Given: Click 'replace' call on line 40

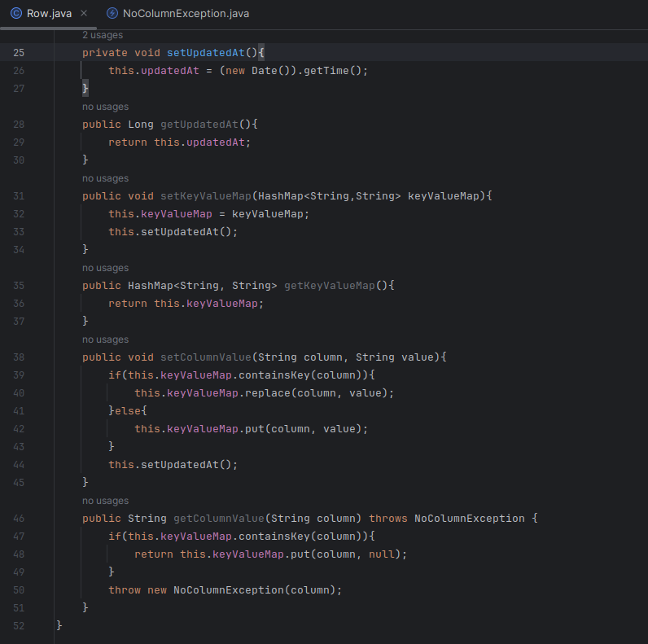Looking at the screenshot, I should click(x=268, y=393).
